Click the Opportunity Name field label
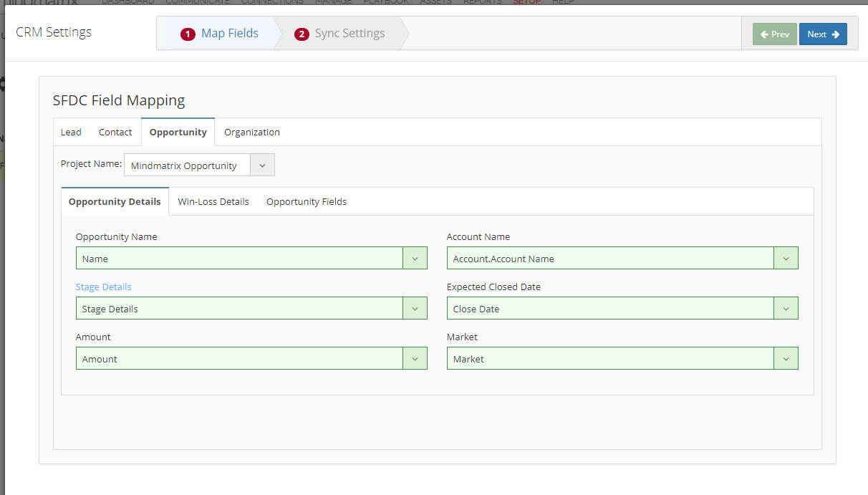This screenshot has height=495, width=868. click(117, 237)
